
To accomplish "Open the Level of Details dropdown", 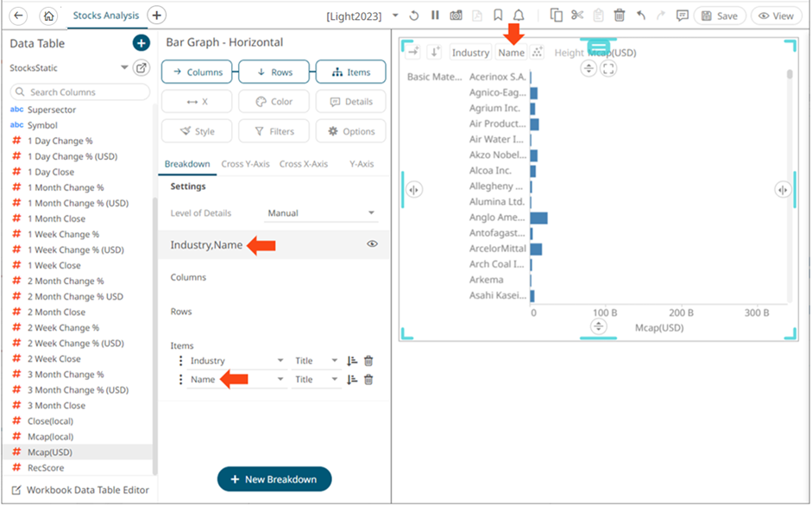I will point(321,213).
